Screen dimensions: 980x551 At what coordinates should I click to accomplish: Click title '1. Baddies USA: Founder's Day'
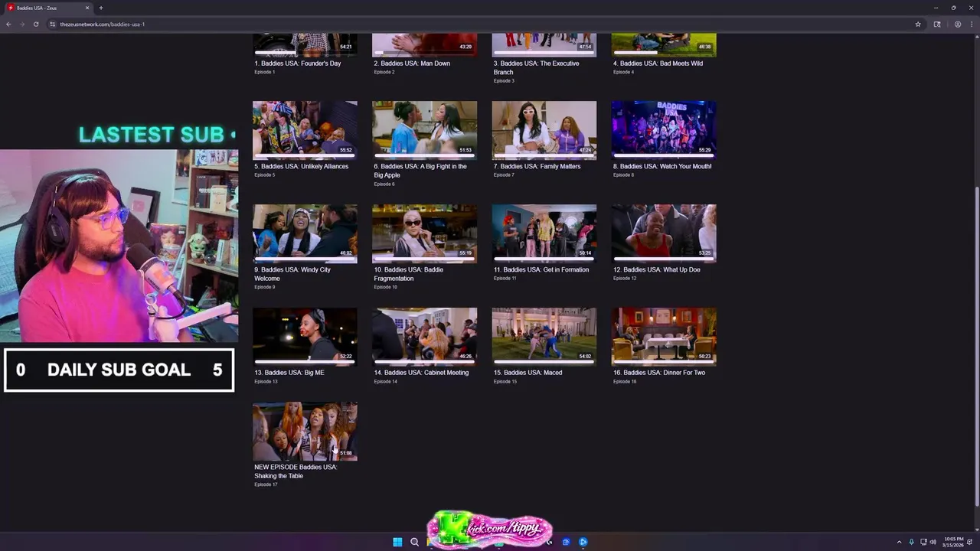[298, 64]
